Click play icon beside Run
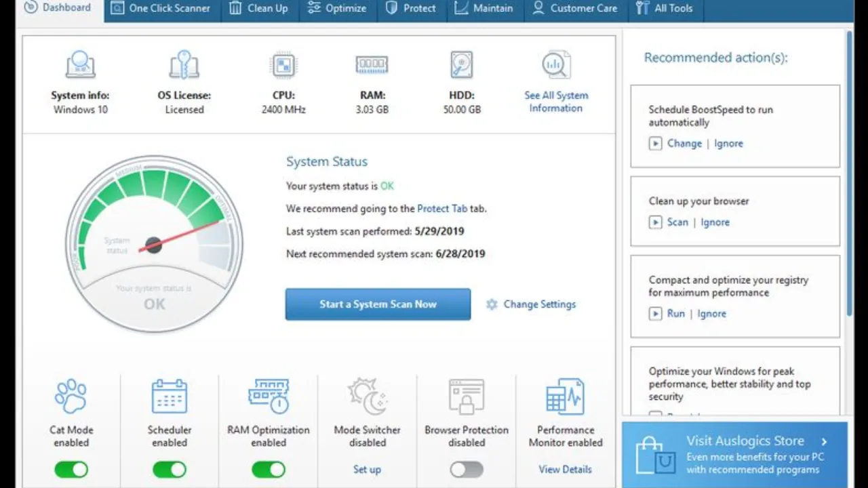Image resolution: width=868 pixels, height=488 pixels. coord(655,314)
